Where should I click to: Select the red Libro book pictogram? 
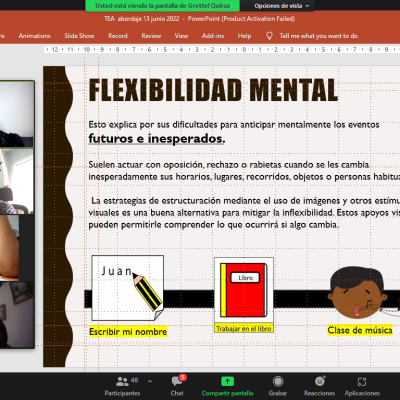244,290
